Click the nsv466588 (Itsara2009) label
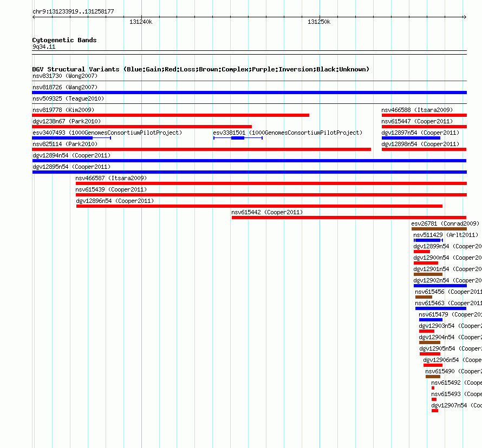The image size is (482, 448). (x=417, y=110)
